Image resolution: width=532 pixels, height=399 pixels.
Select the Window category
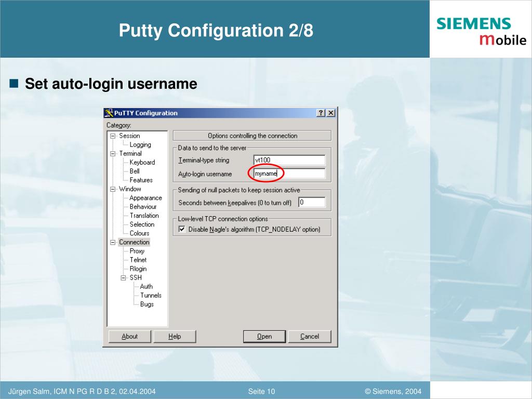coord(130,189)
